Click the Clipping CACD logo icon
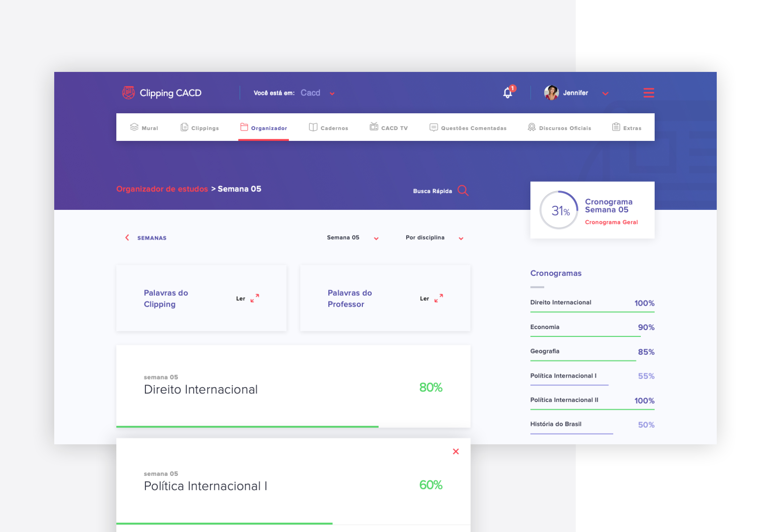The width and height of the screenshot is (769, 532). (128, 93)
